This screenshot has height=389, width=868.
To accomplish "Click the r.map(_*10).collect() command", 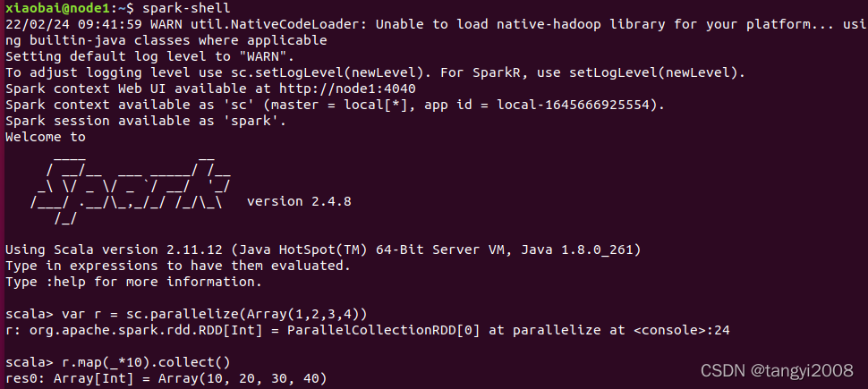I will click(x=146, y=363).
